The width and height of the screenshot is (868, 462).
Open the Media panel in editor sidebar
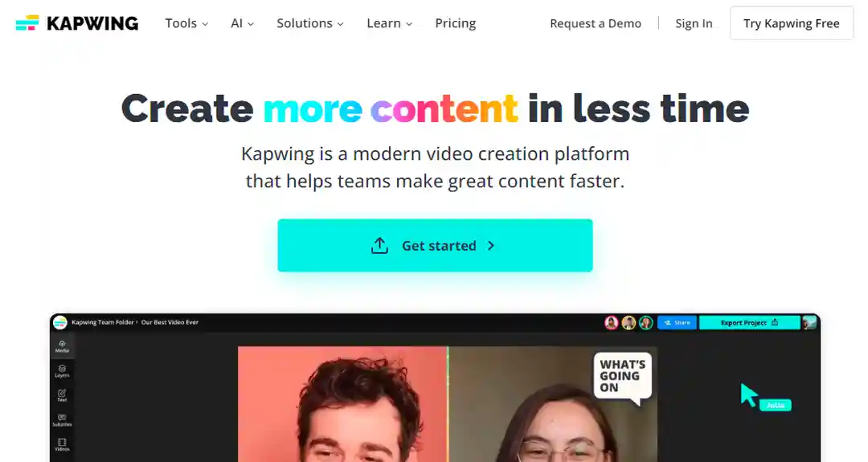pyautogui.click(x=62, y=346)
